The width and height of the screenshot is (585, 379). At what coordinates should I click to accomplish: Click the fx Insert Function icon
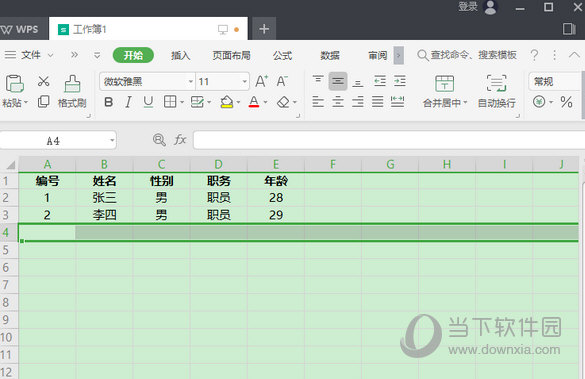click(x=180, y=140)
